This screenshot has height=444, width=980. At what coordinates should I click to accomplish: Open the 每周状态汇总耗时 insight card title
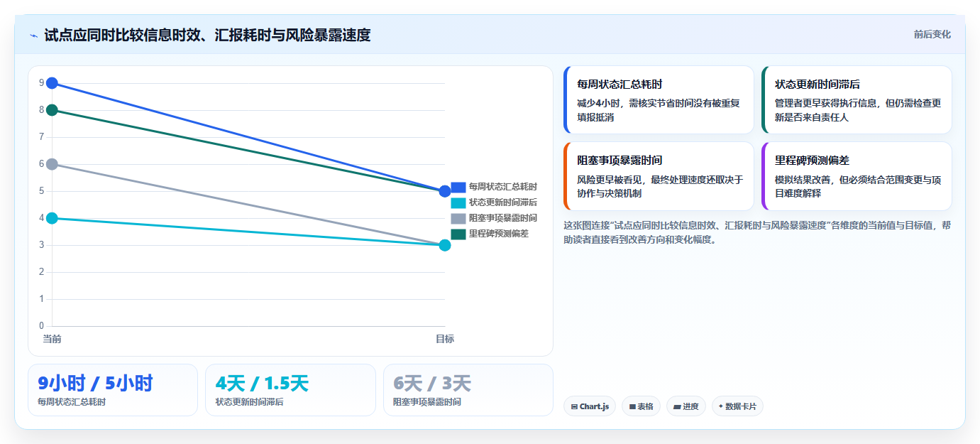pos(620,84)
